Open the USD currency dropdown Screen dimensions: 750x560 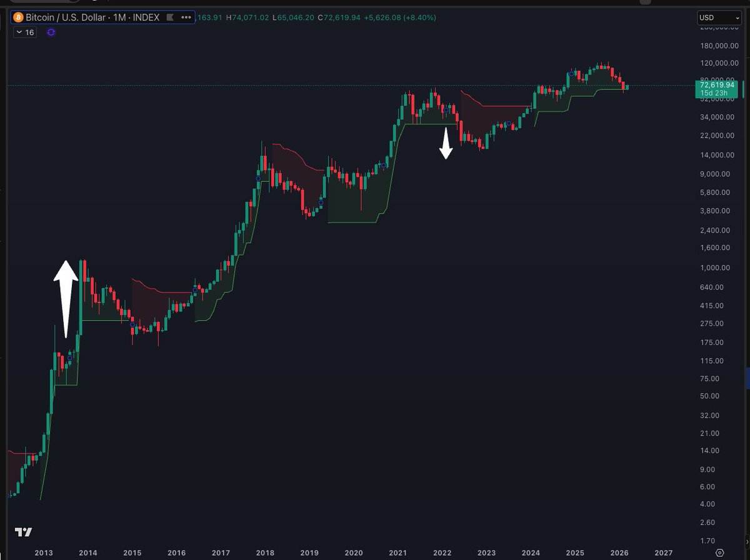(719, 17)
